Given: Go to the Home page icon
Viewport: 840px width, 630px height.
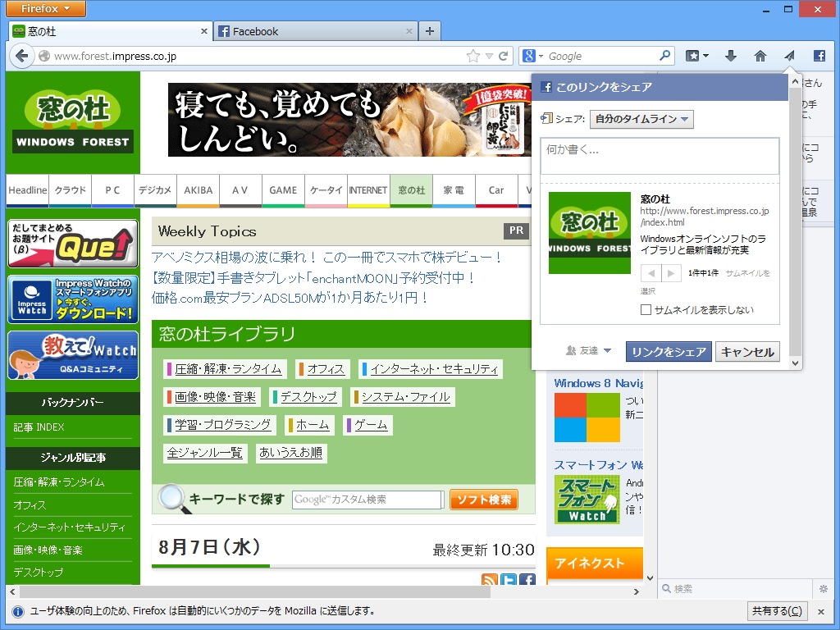Looking at the screenshot, I should tap(760, 56).
